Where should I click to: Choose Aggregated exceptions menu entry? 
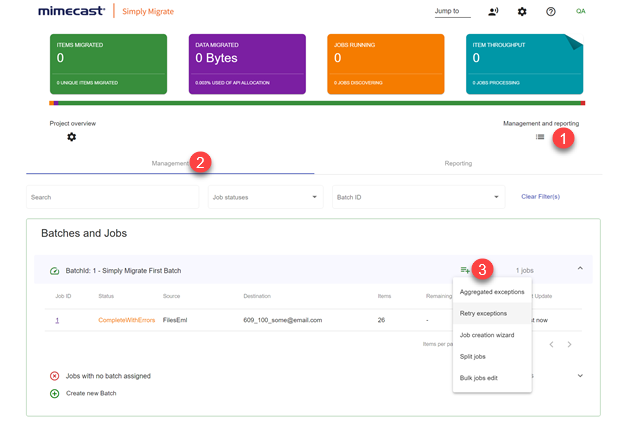[x=492, y=292]
